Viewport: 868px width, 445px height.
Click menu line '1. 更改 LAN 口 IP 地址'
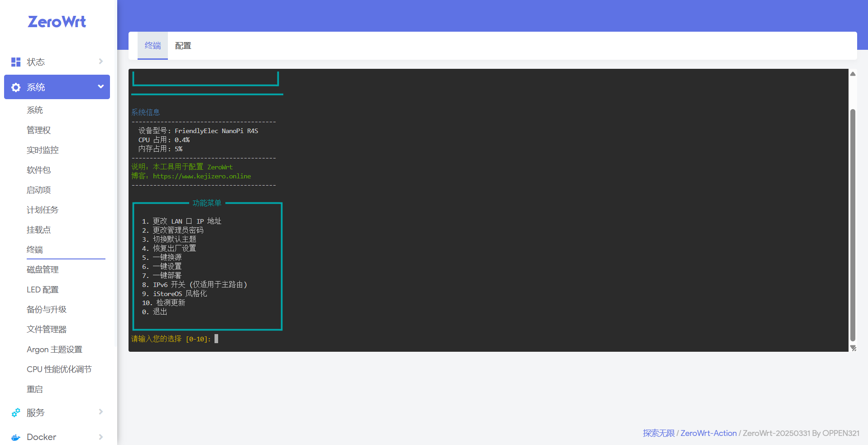pyautogui.click(x=181, y=221)
